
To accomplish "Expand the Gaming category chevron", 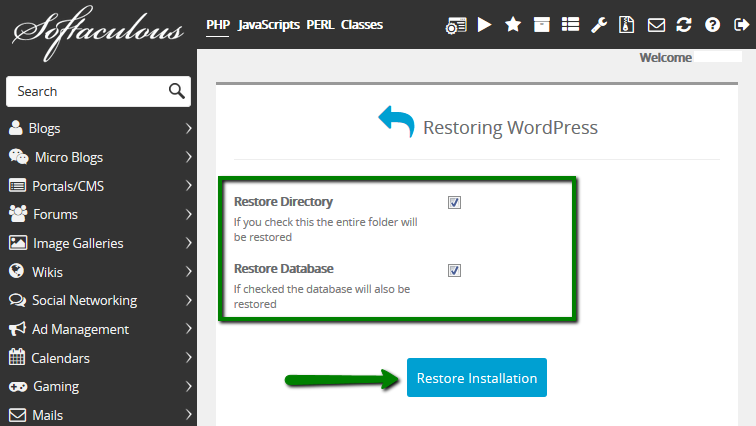I will click(189, 386).
